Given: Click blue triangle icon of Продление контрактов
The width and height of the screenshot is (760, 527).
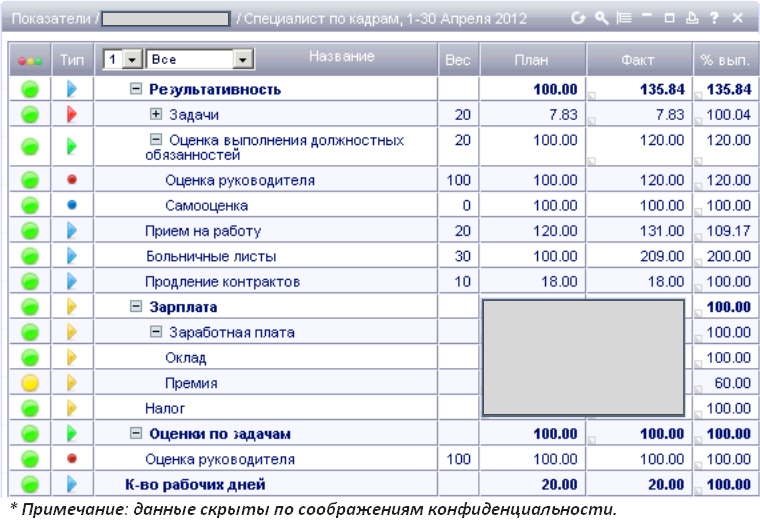Looking at the screenshot, I should pyautogui.click(x=72, y=281).
